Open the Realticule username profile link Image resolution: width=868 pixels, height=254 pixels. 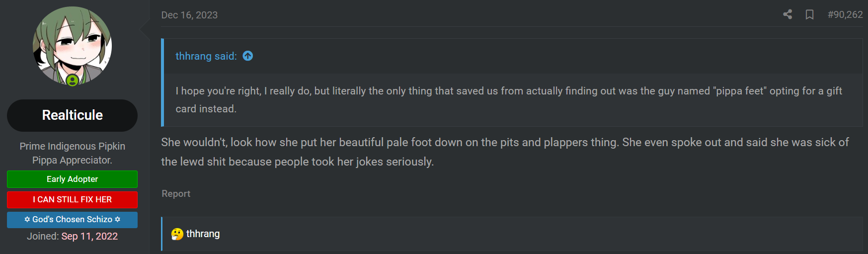pos(73,115)
